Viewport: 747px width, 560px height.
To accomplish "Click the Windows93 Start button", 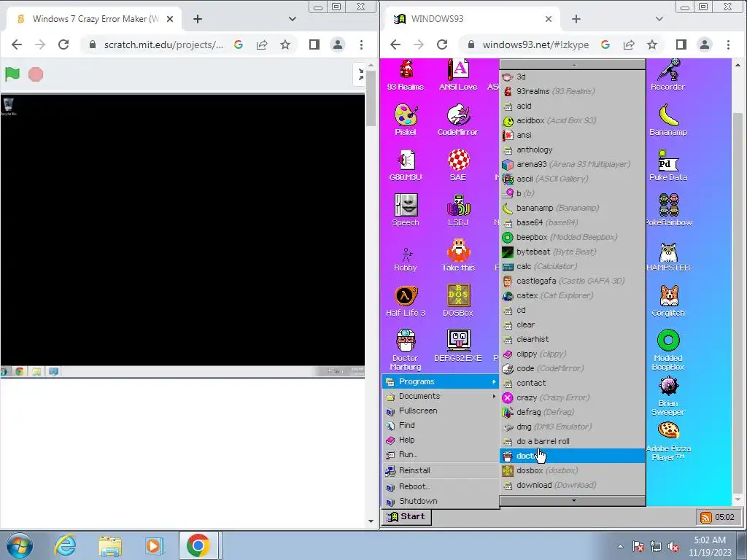I will click(x=406, y=517).
